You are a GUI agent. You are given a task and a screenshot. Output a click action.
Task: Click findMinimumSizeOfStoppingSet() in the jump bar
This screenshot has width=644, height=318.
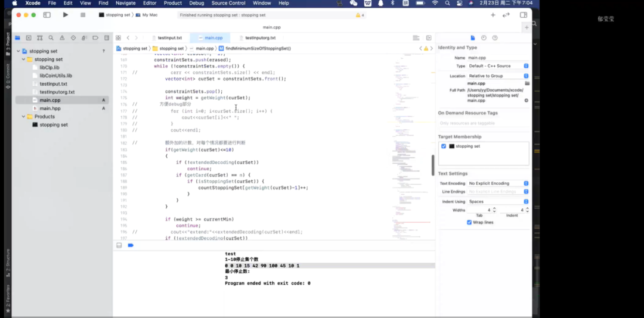[x=258, y=48]
